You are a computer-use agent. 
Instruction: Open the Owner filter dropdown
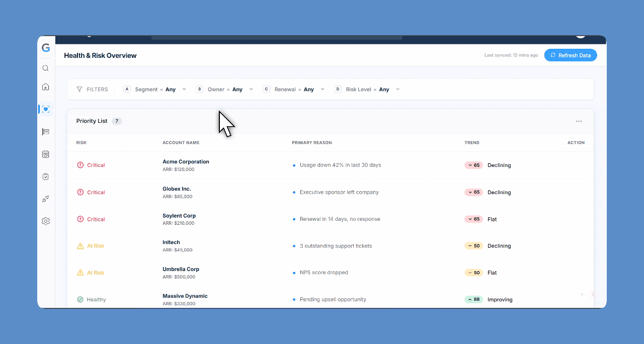(x=251, y=89)
